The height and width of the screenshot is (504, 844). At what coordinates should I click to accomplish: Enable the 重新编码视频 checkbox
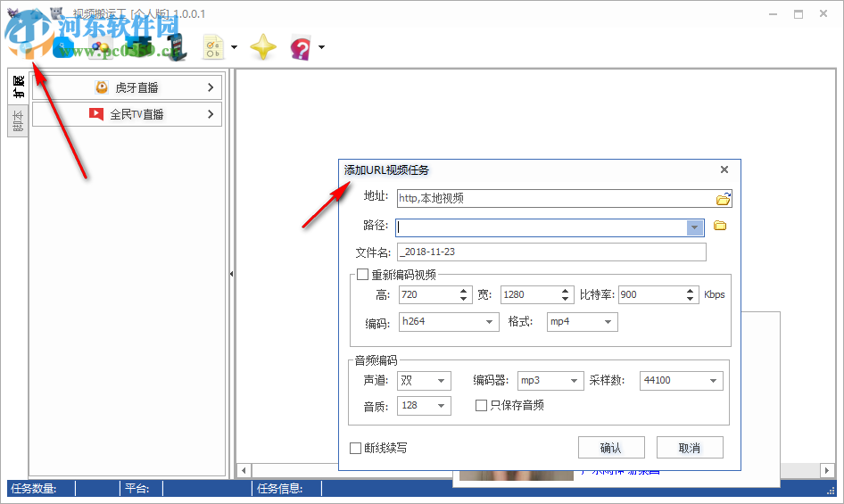click(x=363, y=275)
